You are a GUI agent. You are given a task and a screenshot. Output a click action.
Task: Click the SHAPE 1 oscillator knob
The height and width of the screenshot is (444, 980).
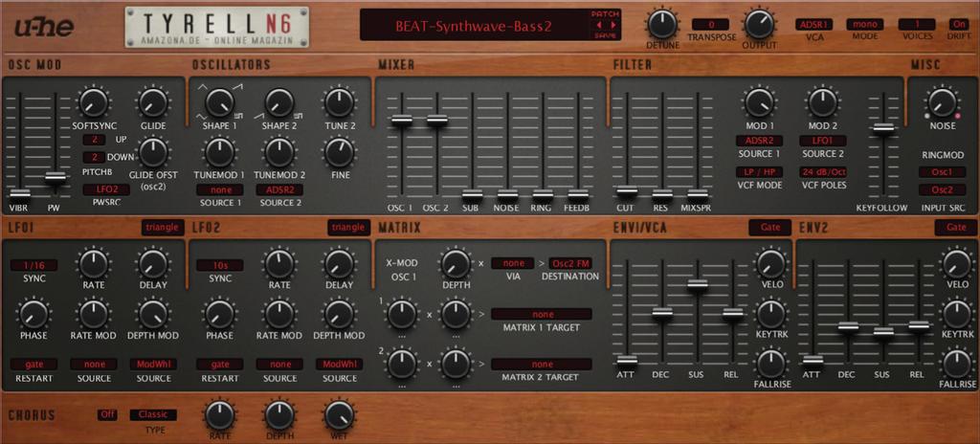220,102
